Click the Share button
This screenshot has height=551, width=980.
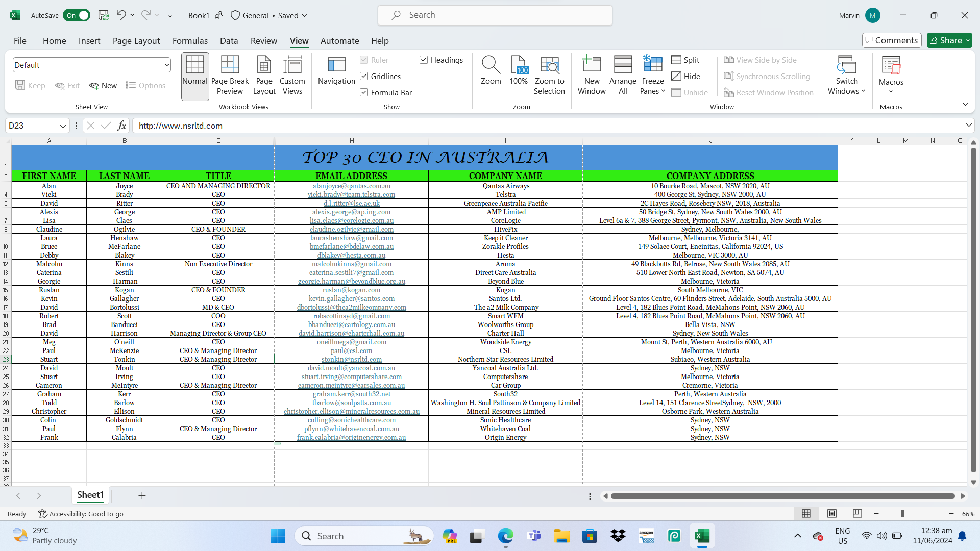click(x=949, y=40)
